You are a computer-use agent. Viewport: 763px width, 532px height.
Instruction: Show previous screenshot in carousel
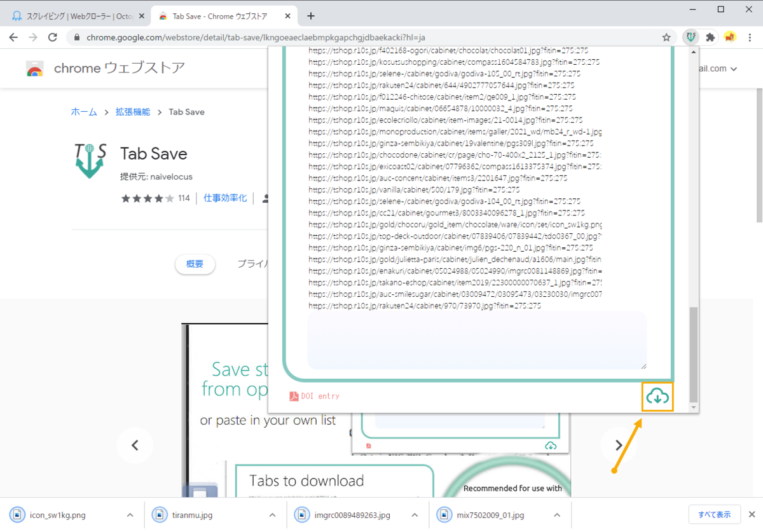135,446
